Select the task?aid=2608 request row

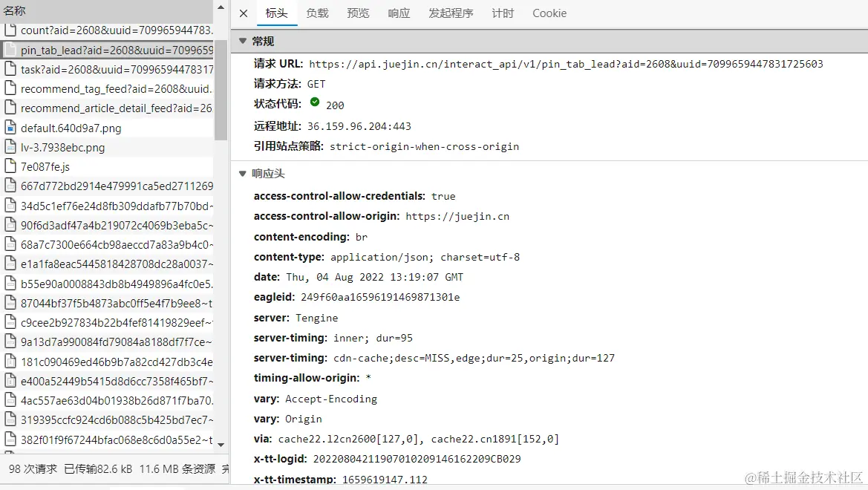tap(107, 69)
